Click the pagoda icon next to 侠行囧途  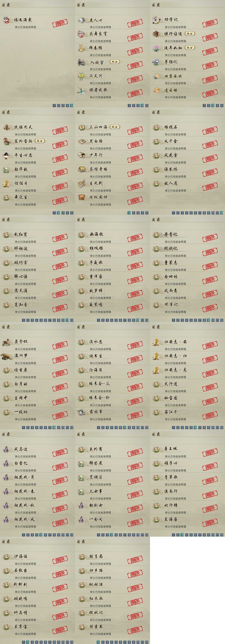[x=156, y=34]
